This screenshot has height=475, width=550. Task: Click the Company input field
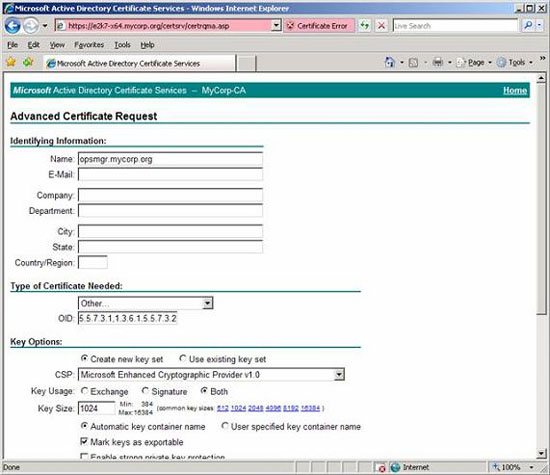[170, 195]
